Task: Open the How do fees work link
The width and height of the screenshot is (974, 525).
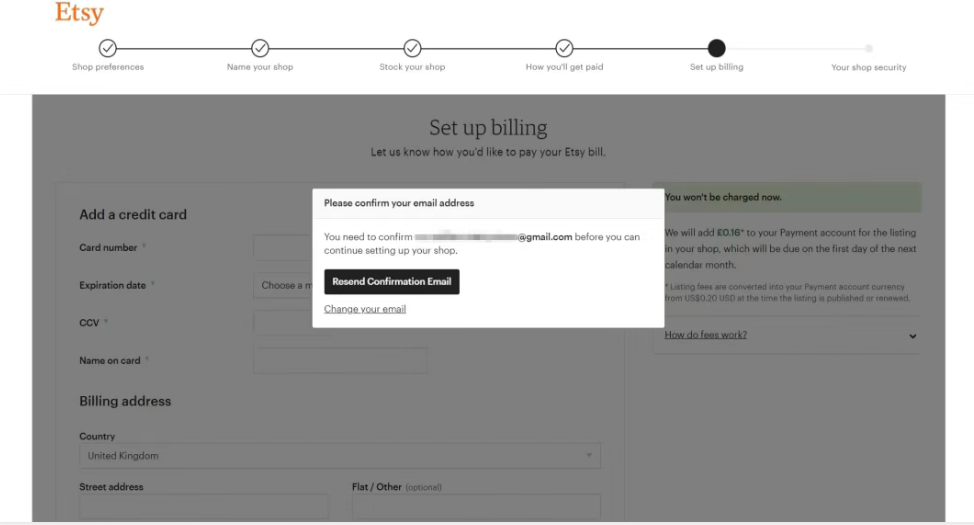Action: [x=706, y=335]
